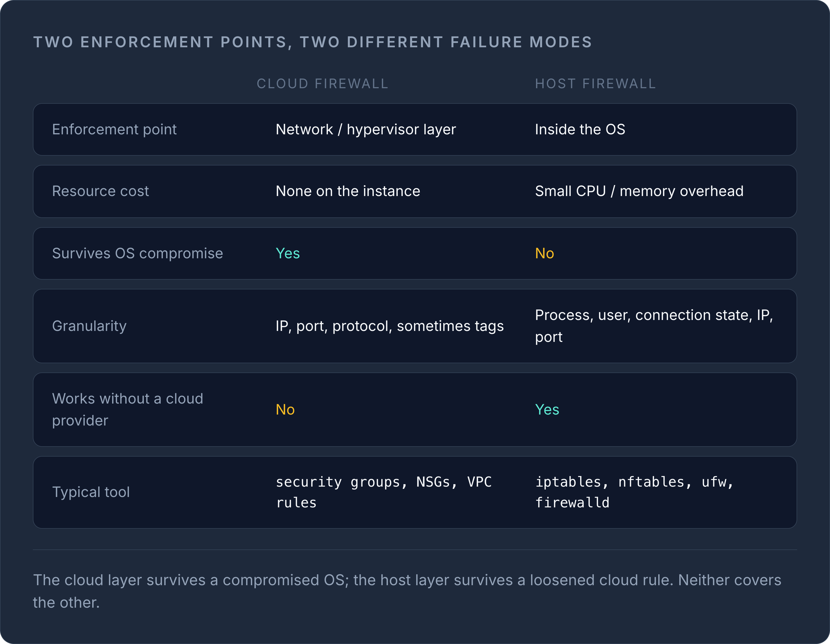Click green Yes under Survives OS compromise
This screenshot has height=644, width=830.
coord(288,253)
